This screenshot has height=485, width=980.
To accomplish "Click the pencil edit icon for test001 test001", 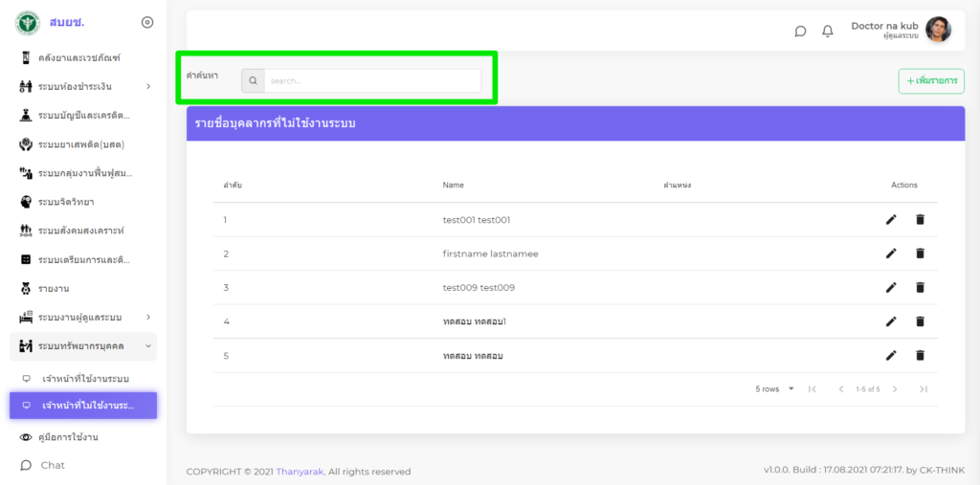I will 891,220.
